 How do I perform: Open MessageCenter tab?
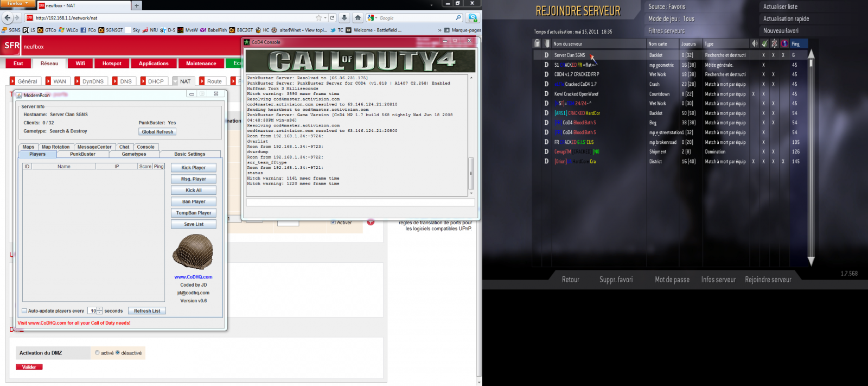[x=94, y=147]
